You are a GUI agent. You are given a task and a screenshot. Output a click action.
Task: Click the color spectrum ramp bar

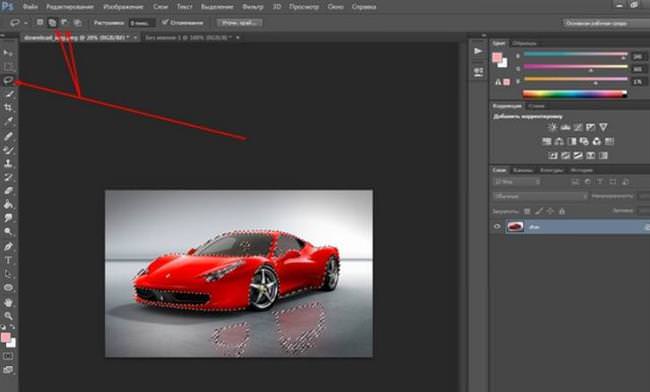[575, 94]
